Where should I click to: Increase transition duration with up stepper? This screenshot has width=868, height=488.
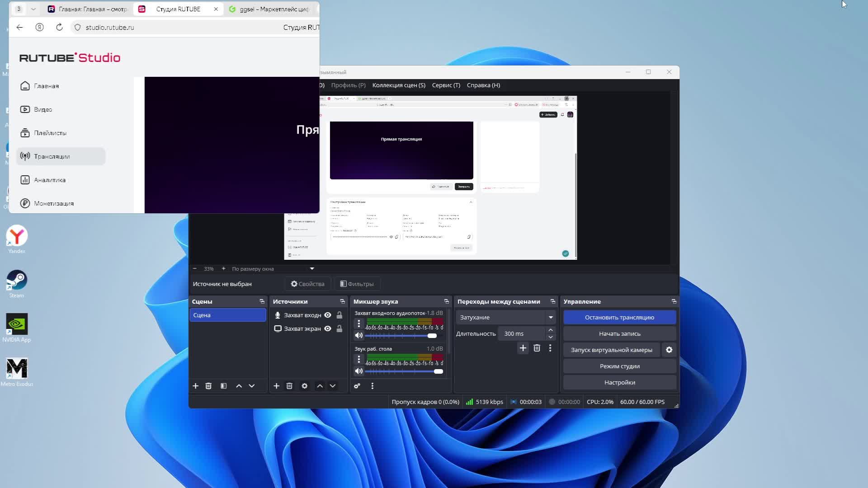click(550, 330)
